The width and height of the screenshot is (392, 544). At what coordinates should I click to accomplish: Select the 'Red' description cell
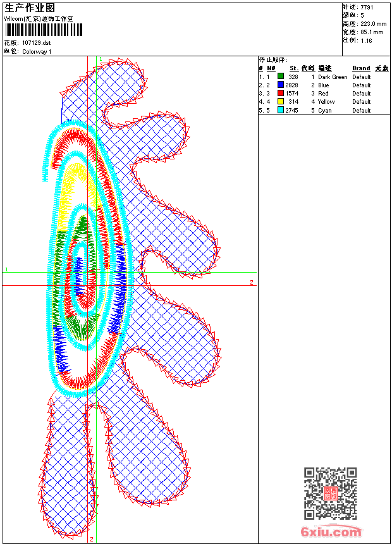[x=323, y=94]
